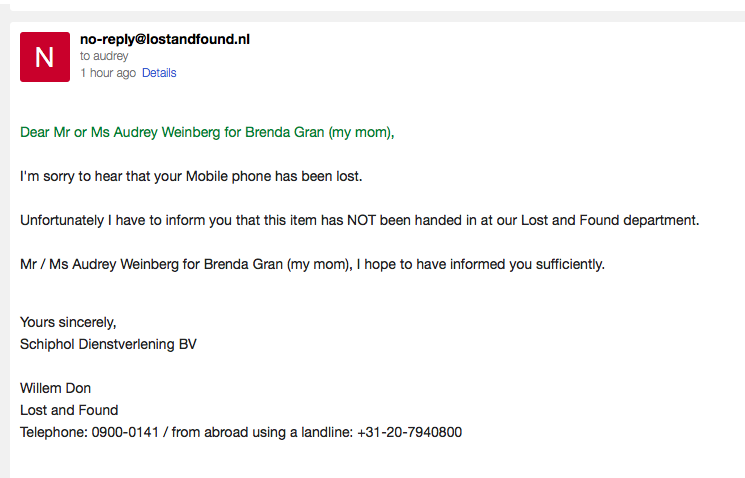Click the capitalized word NOT
This screenshot has height=478, width=745.
[x=362, y=220]
